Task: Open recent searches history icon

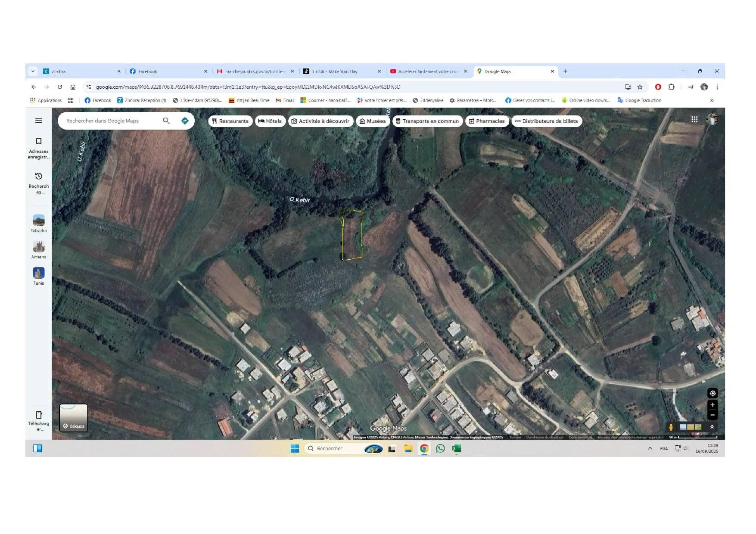Action: click(x=39, y=176)
